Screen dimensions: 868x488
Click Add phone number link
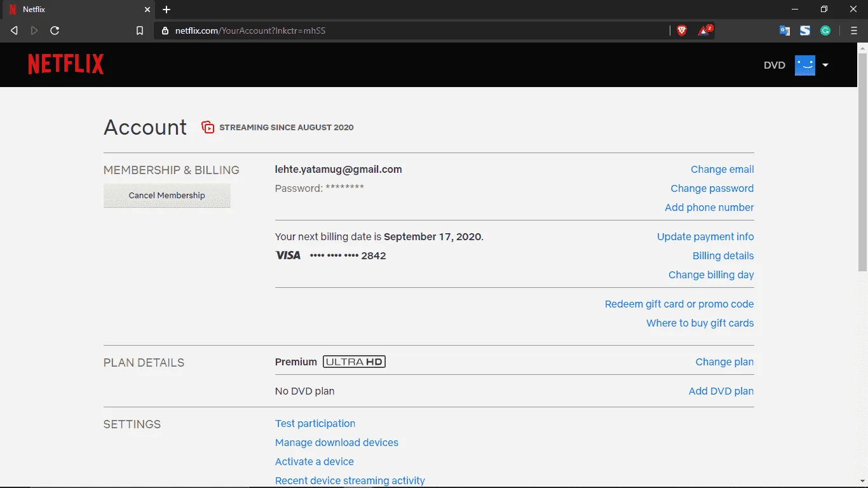pyautogui.click(x=709, y=208)
